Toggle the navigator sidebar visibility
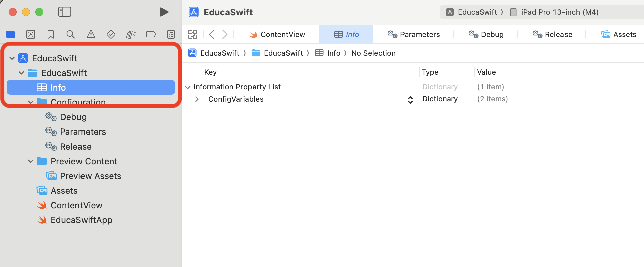 65,12
